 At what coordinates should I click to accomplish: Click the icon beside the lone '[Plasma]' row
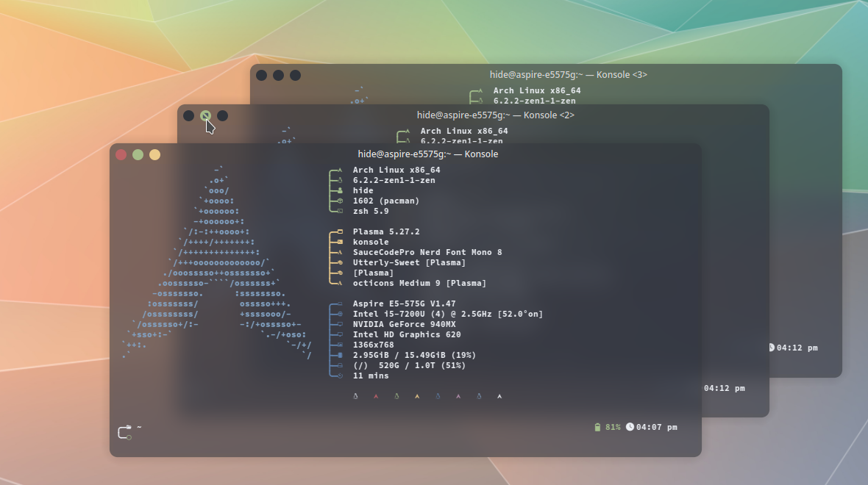point(340,273)
